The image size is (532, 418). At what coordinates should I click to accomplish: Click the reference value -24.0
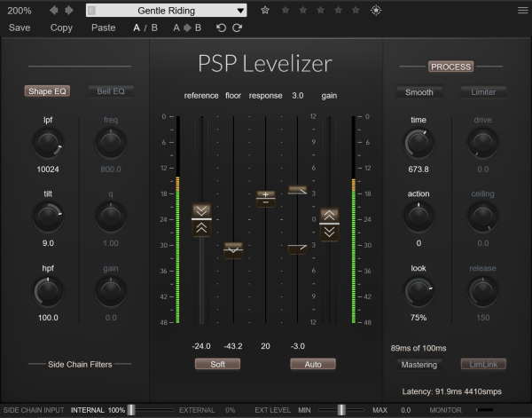point(201,346)
